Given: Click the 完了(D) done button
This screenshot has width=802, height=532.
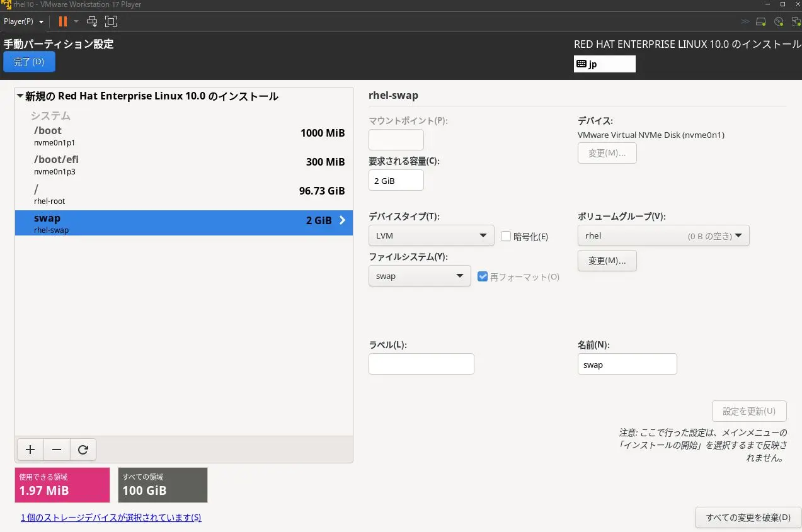Looking at the screenshot, I should 29,62.
